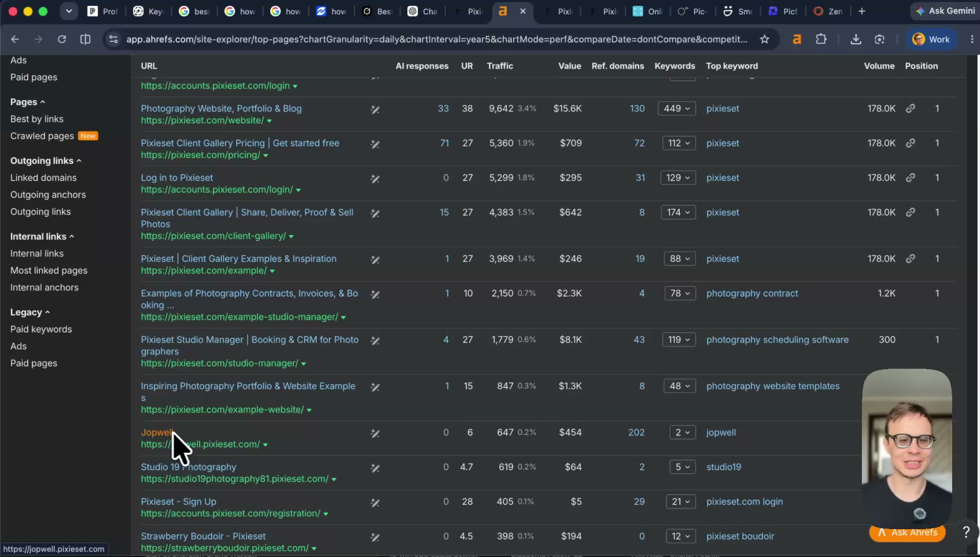The width and height of the screenshot is (980, 557).
Task: Click the screenshot capture icon in toolbar
Action: coord(879,39)
